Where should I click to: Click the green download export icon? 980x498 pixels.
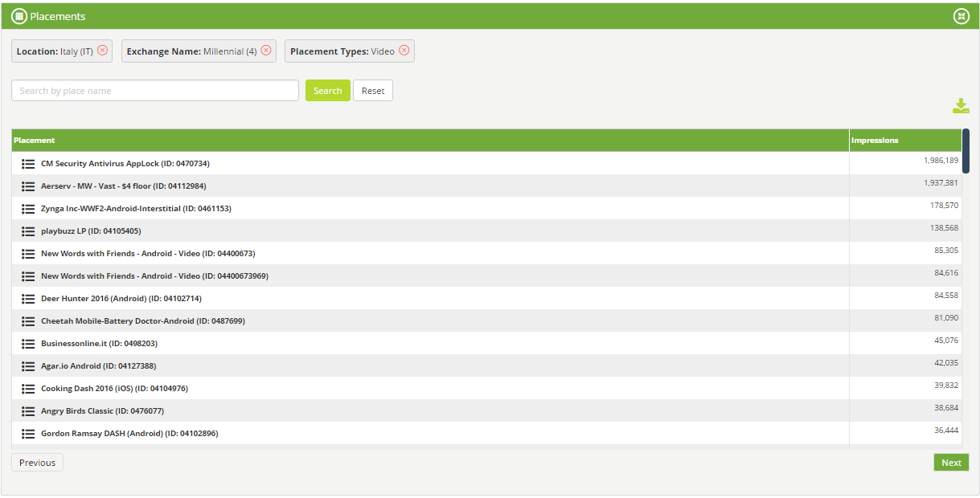pos(961,106)
